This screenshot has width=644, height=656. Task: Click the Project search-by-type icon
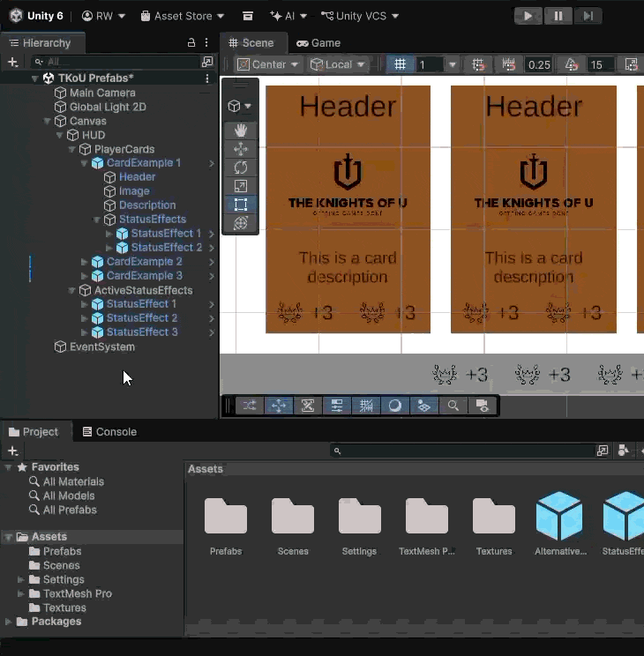603,451
